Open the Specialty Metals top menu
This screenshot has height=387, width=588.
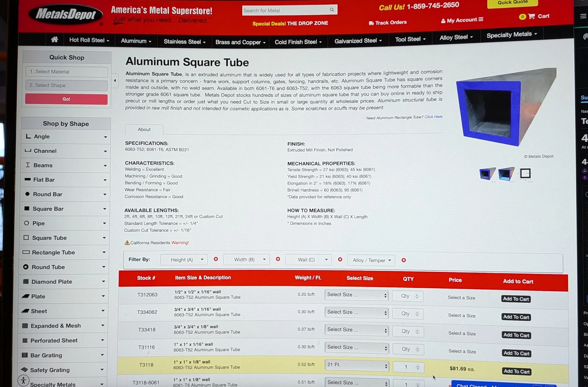pyautogui.click(x=512, y=35)
